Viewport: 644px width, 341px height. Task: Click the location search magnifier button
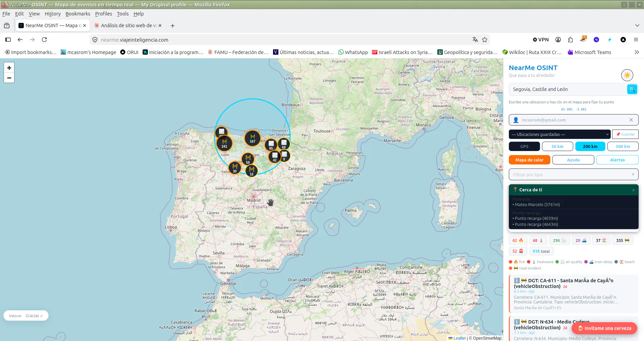pos(632,89)
